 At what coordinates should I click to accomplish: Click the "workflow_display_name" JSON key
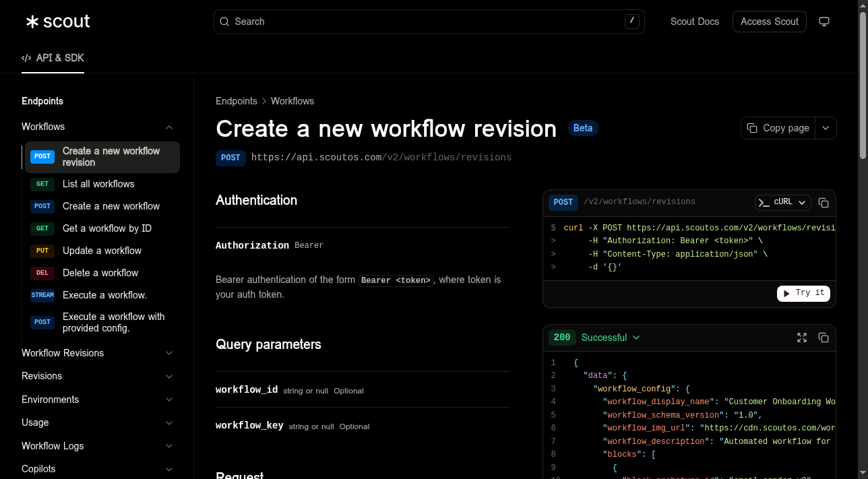pyautogui.click(x=658, y=402)
